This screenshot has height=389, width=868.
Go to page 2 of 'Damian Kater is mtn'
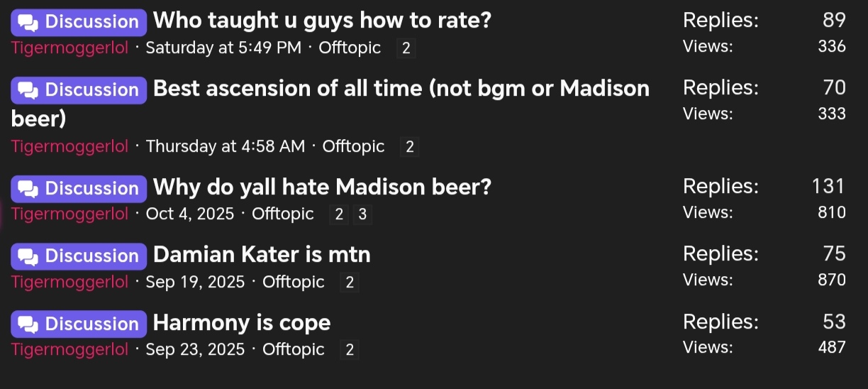coord(349,283)
